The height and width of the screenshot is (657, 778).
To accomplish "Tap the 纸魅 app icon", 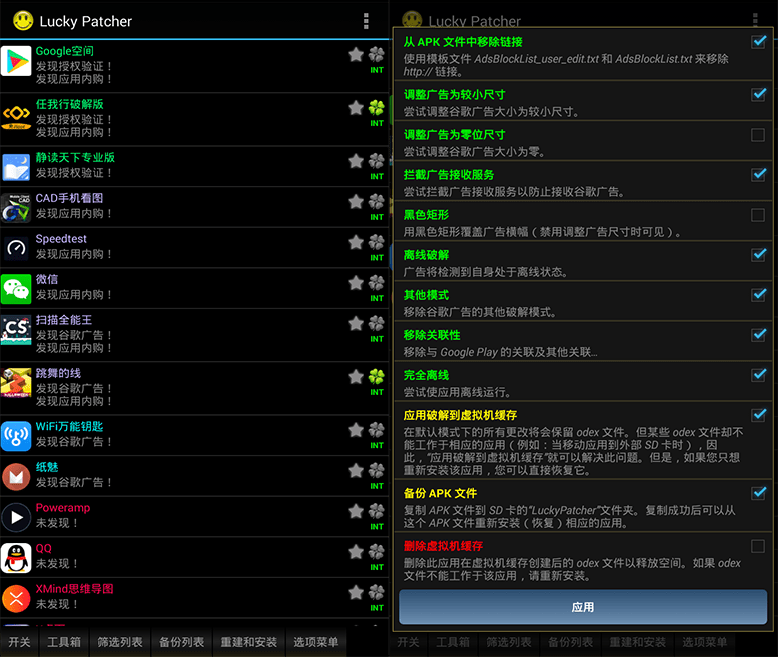I will click(x=16, y=477).
